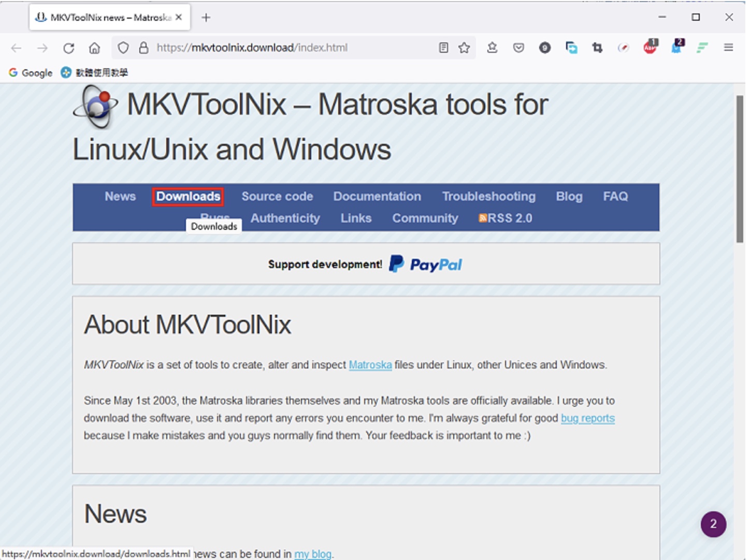Click the round white extension icon with red mark
Screen dimensions: 750x560
click(x=624, y=48)
